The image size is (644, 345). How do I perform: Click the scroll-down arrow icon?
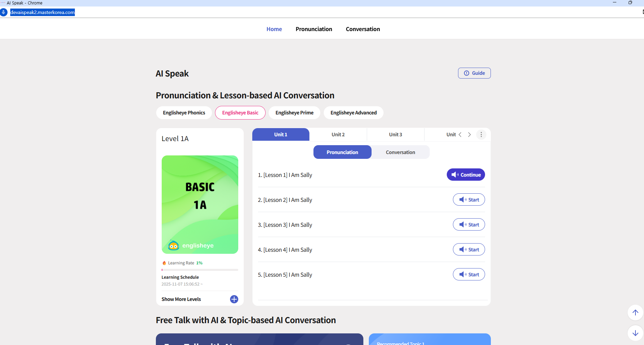coord(635,333)
